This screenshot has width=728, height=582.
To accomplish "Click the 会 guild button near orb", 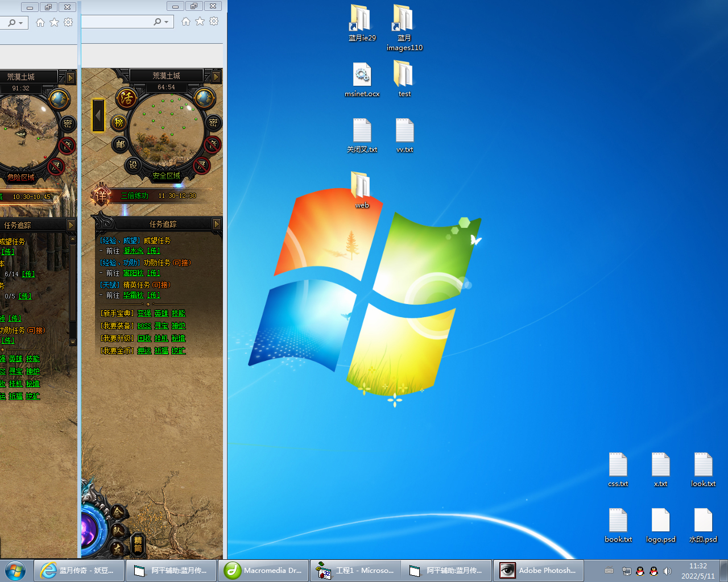I will pyautogui.click(x=118, y=512).
